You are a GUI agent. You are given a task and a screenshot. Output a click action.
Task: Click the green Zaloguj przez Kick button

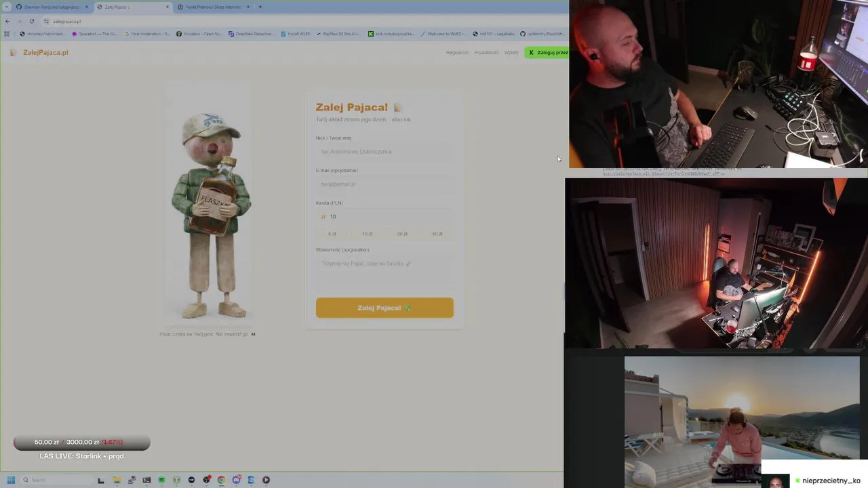547,52
